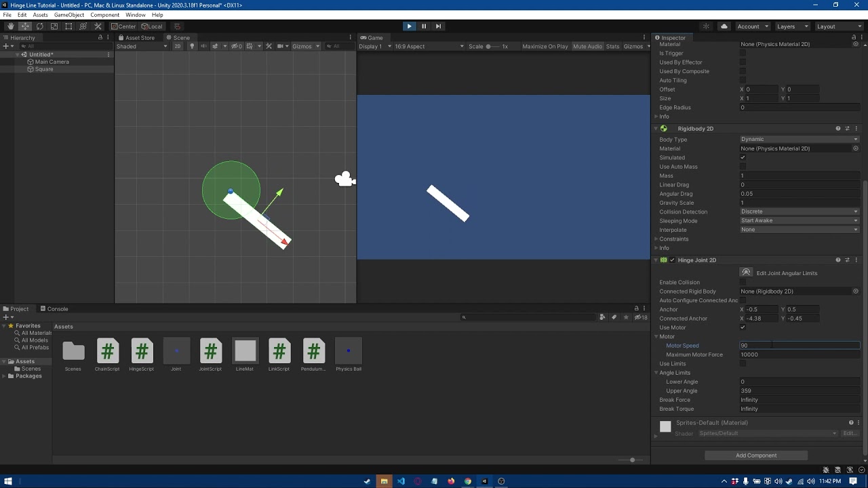Disable the Hinge Joint 2D component checkbox
The height and width of the screenshot is (488, 868).
672,260
